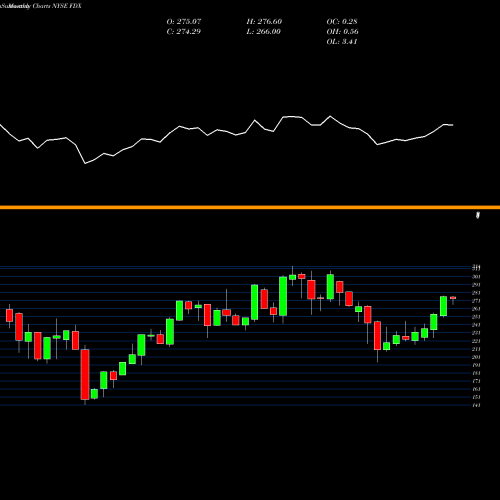Click the 181 price axis label
500x500 pixels.
pyautogui.click(x=476, y=373)
